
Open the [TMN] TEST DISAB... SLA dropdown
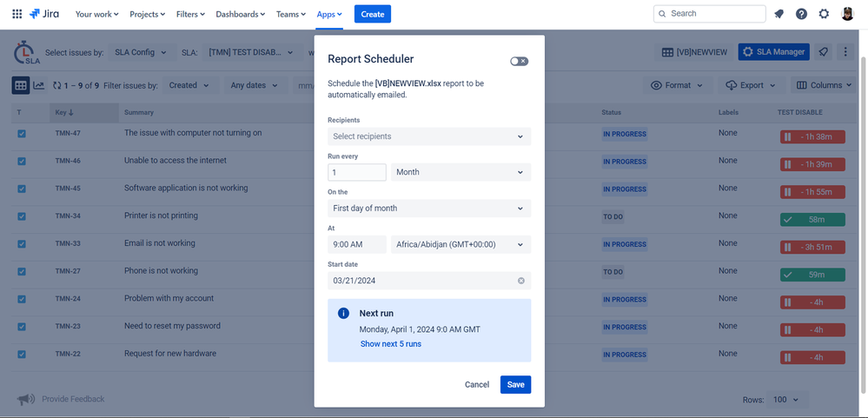tap(253, 53)
